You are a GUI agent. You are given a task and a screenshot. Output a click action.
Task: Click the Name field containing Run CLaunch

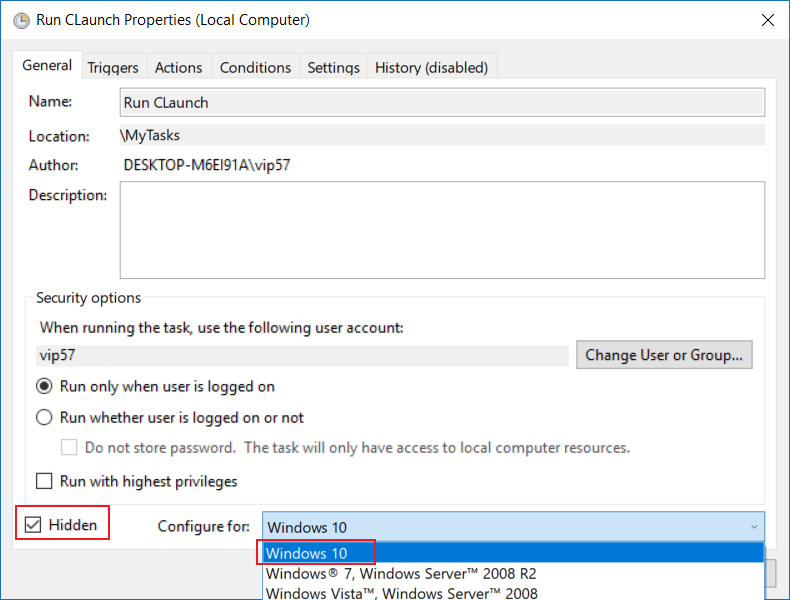pos(441,102)
